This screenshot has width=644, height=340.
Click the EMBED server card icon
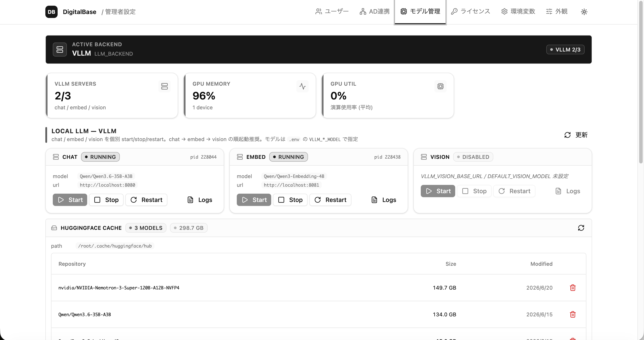[240, 157]
